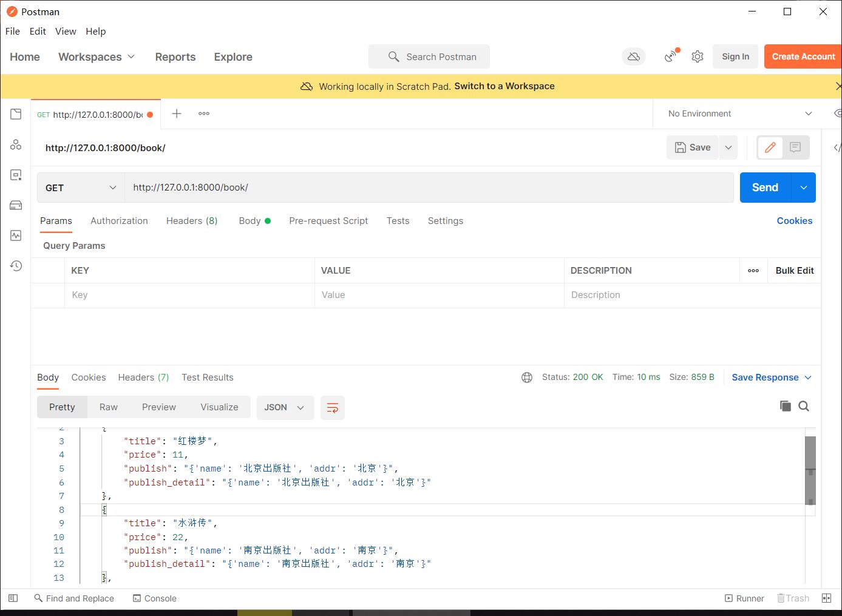
Task: Click the Send button
Action: (766, 188)
